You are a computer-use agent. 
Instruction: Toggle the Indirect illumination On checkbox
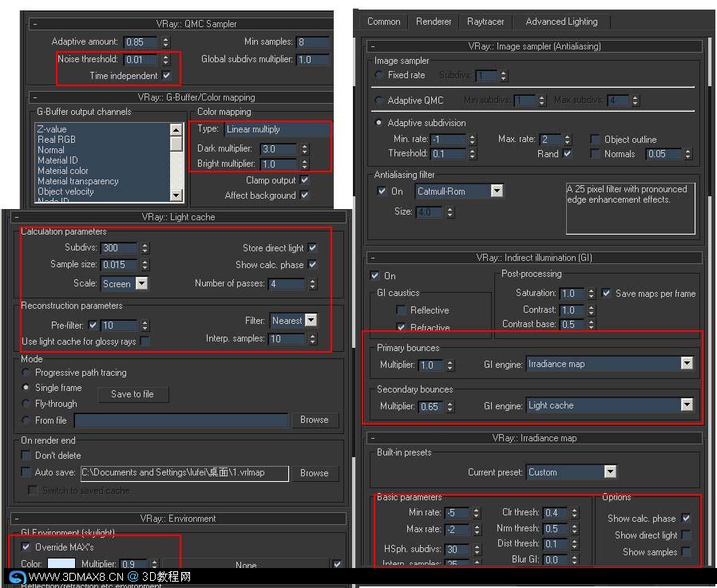pyautogui.click(x=374, y=275)
